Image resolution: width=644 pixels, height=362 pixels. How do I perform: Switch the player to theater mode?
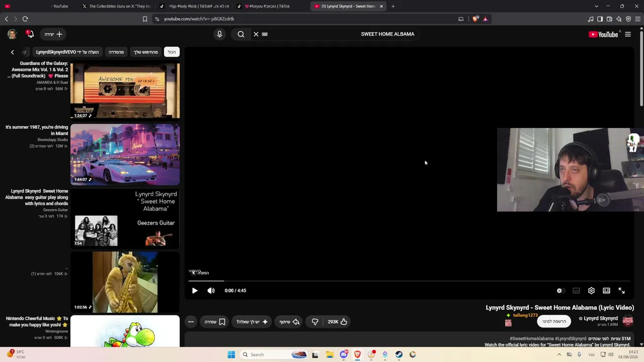pyautogui.click(x=606, y=291)
